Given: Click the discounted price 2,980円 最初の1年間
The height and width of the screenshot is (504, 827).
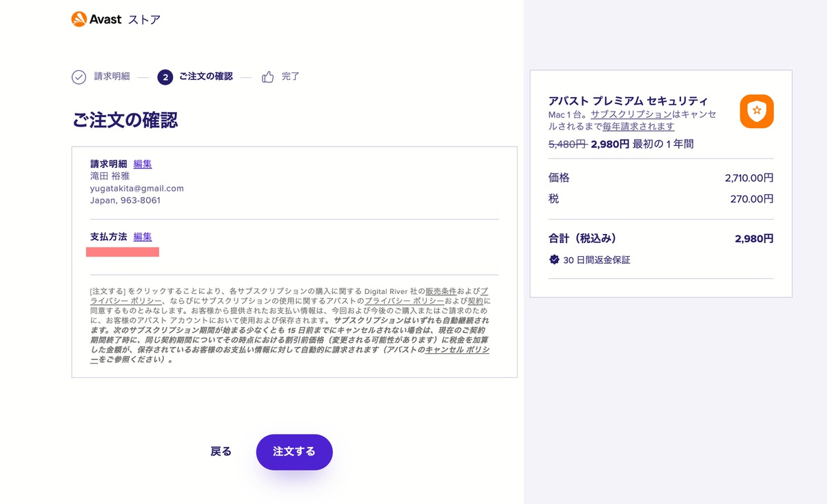Looking at the screenshot, I should click(642, 144).
